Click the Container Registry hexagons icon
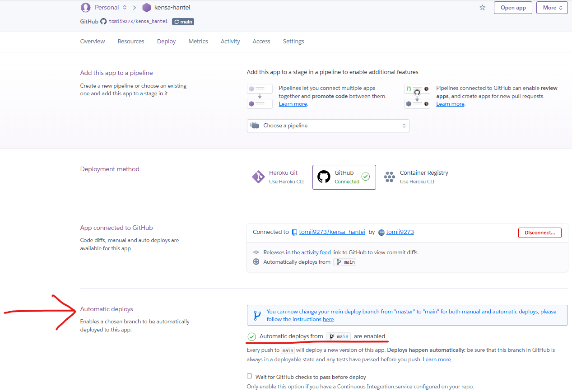The image size is (572, 392). [389, 177]
